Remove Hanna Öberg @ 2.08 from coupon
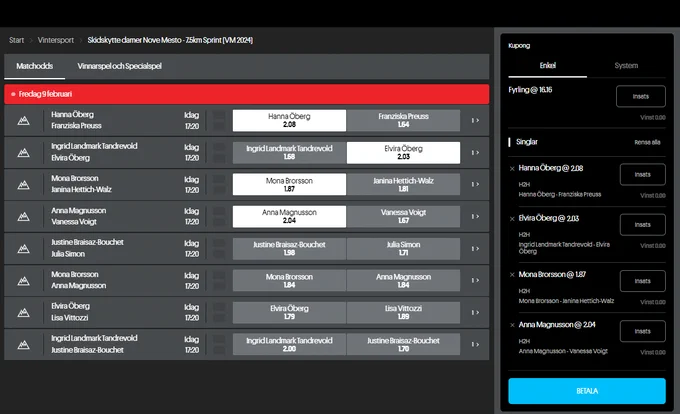This screenshot has width=680, height=414. (512, 169)
